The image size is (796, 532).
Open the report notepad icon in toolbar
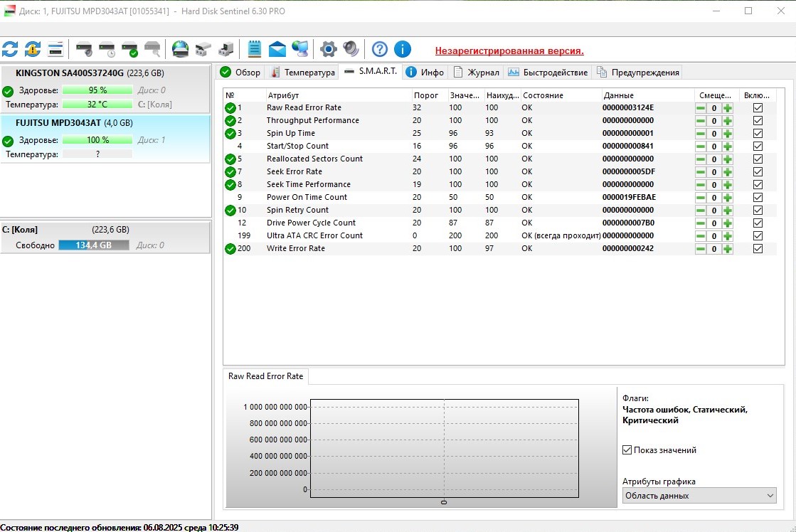pyautogui.click(x=254, y=49)
